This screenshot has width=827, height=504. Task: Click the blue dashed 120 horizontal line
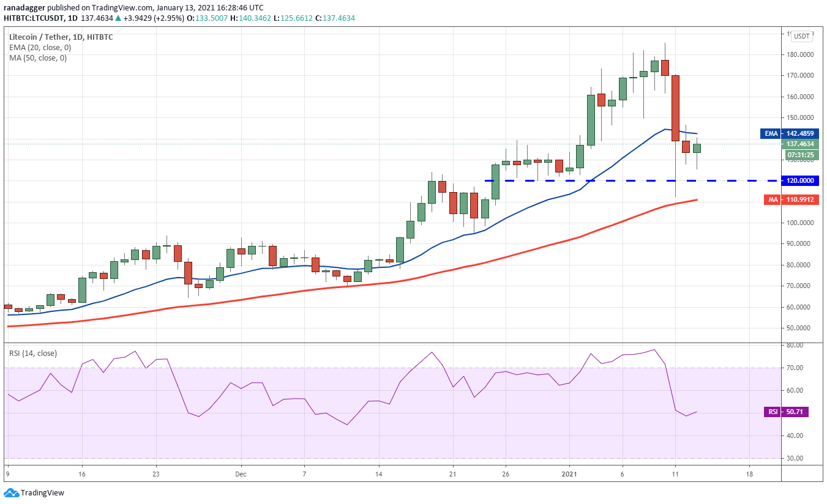point(632,180)
